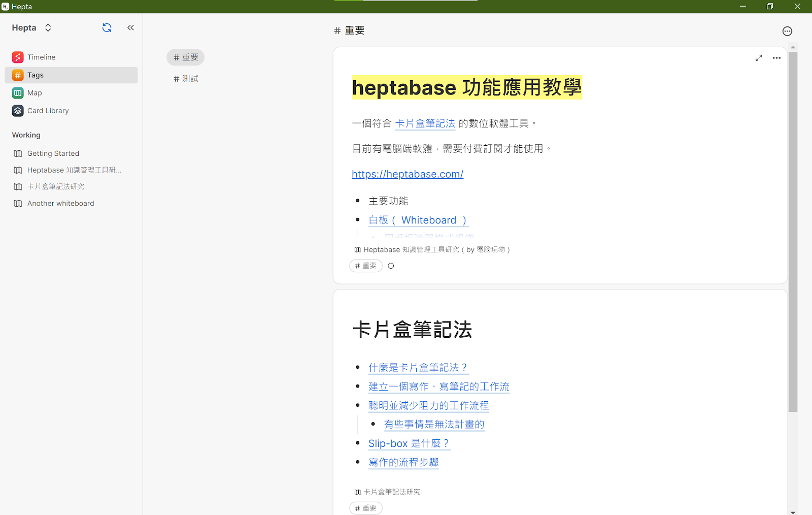Click the Card Library stack icon
Viewport: 812px width, 515px height.
[18, 110]
